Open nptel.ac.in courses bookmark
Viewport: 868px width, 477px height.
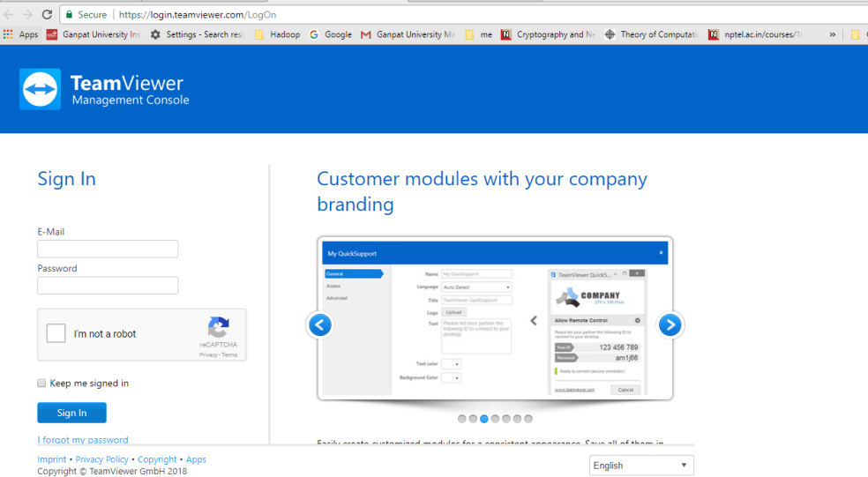(756, 34)
